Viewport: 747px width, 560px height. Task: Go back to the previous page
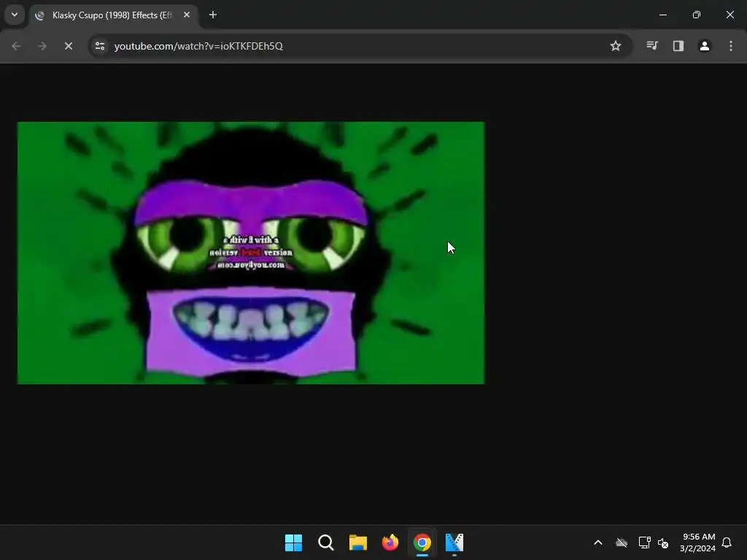click(x=16, y=46)
